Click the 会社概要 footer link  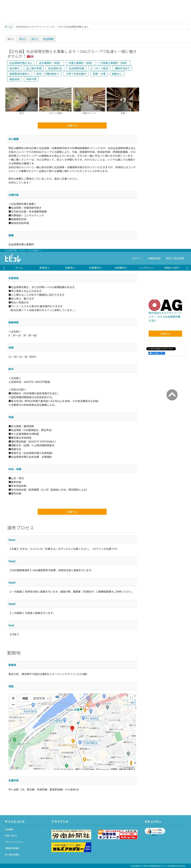9,829
